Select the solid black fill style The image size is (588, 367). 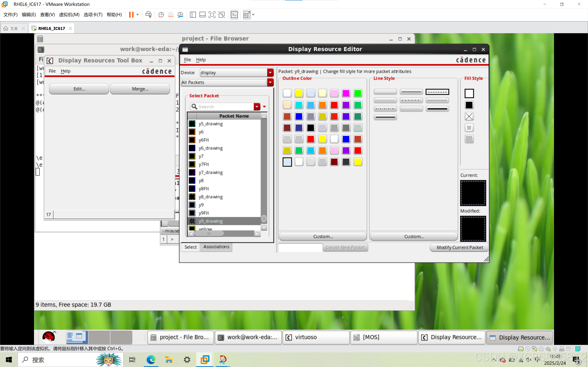pyautogui.click(x=469, y=105)
